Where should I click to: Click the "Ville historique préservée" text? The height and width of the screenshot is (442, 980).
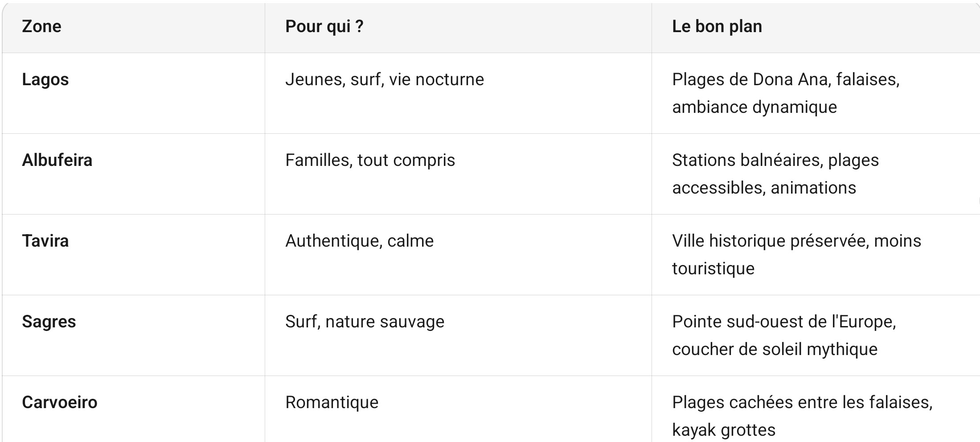click(x=771, y=241)
